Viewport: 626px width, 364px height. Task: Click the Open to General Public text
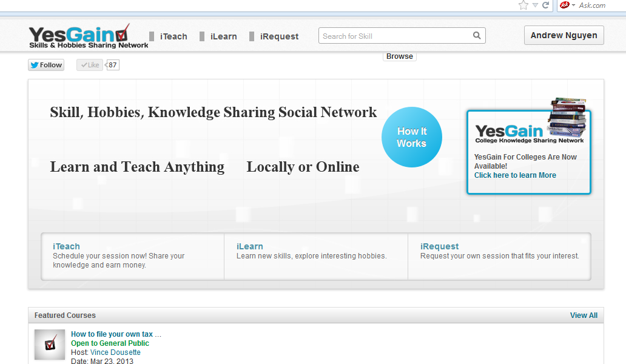pos(110,343)
